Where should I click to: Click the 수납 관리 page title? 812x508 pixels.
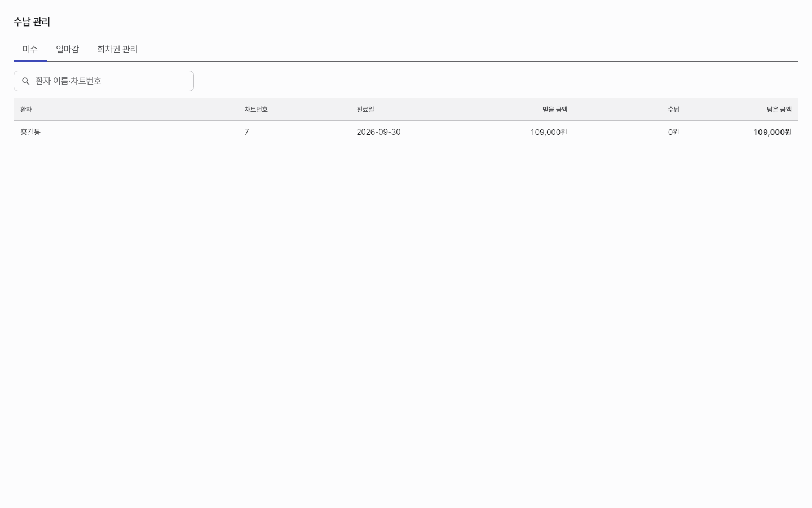[32, 22]
